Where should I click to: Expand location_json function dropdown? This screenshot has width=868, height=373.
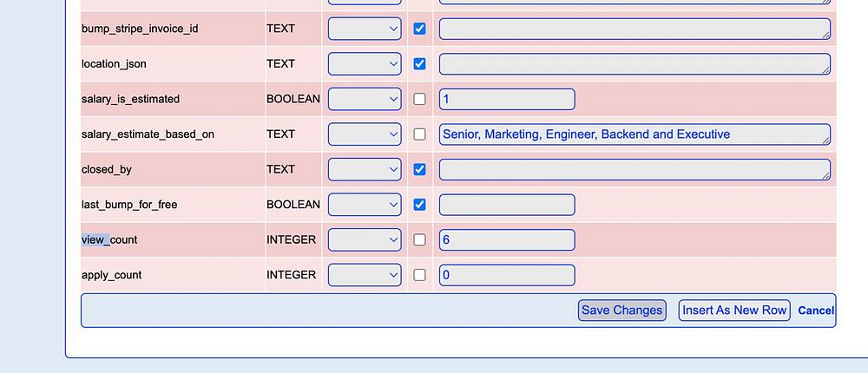[x=365, y=63]
